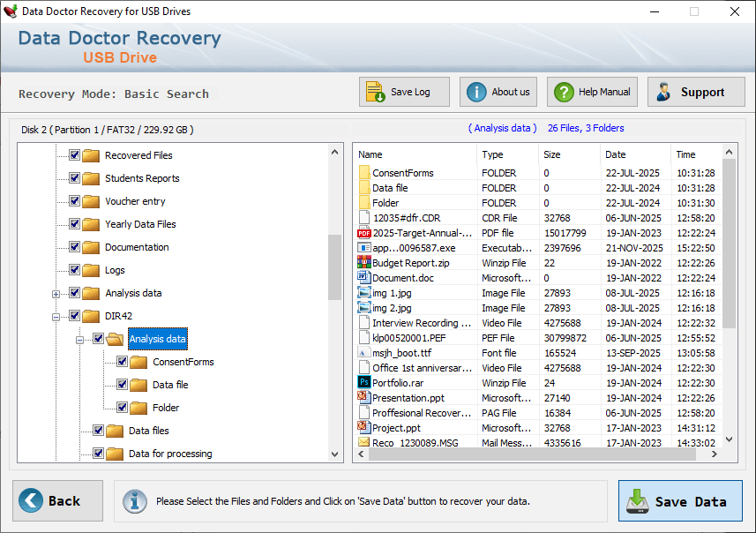This screenshot has width=756, height=533.
Task: Click the Portfolio.rar Photoshop icon
Action: pos(364,382)
